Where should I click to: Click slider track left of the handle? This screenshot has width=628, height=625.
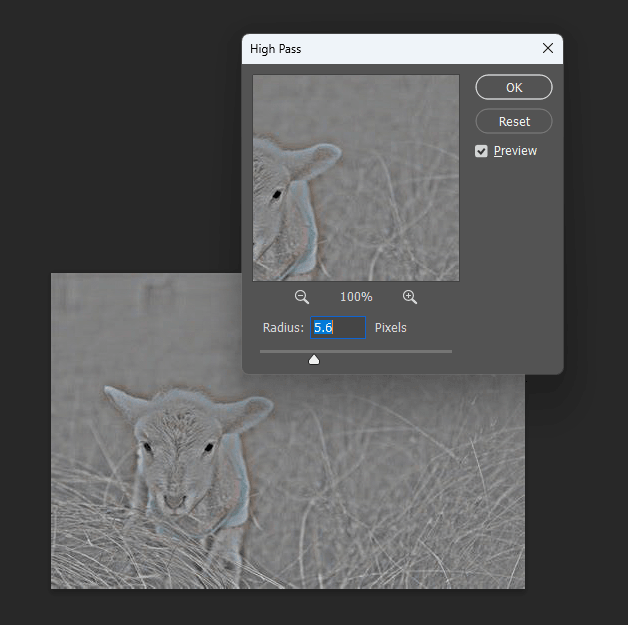pyautogui.click(x=283, y=351)
